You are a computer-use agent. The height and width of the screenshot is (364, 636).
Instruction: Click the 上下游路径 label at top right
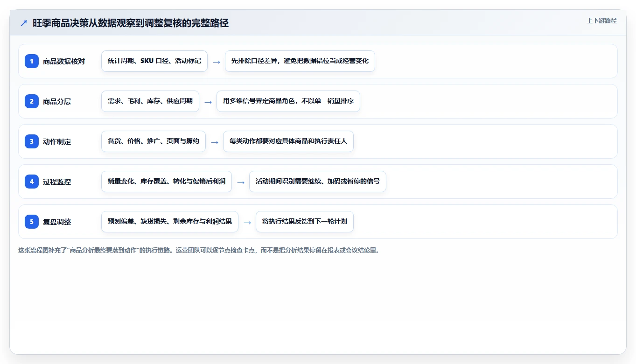[x=601, y=21]
